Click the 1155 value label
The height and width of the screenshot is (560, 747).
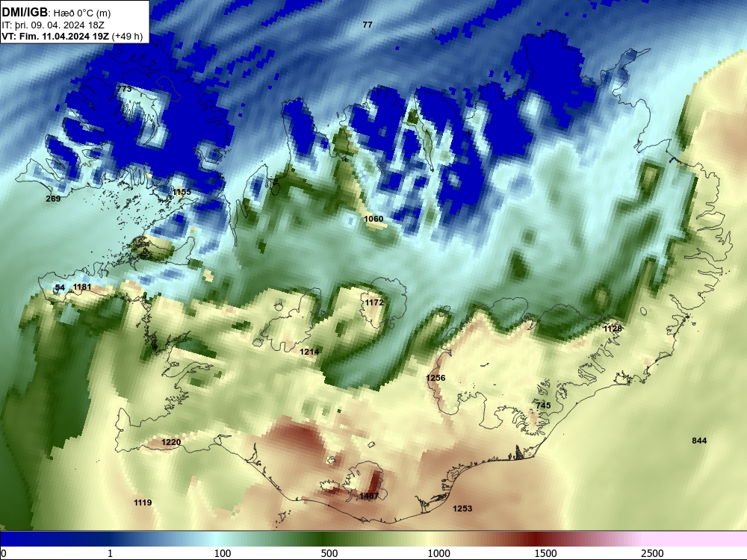click(x=182, y=192)
